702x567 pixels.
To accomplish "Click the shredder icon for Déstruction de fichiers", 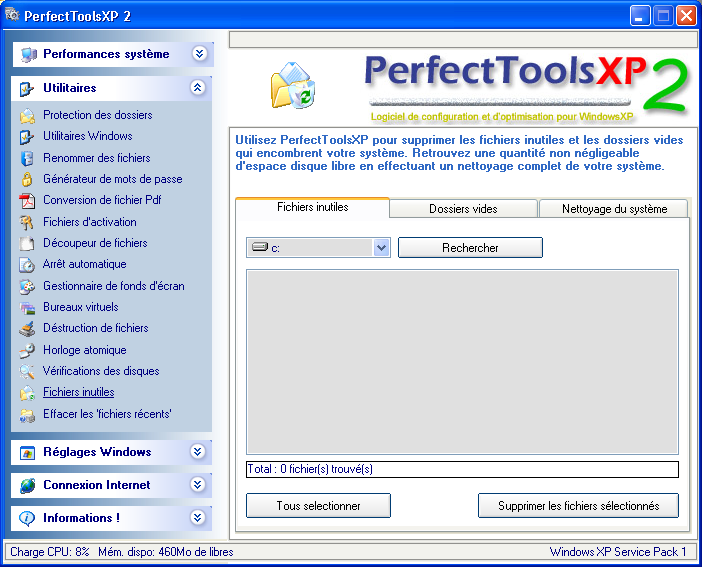I will pyautogui.click(x=27, y=329).
